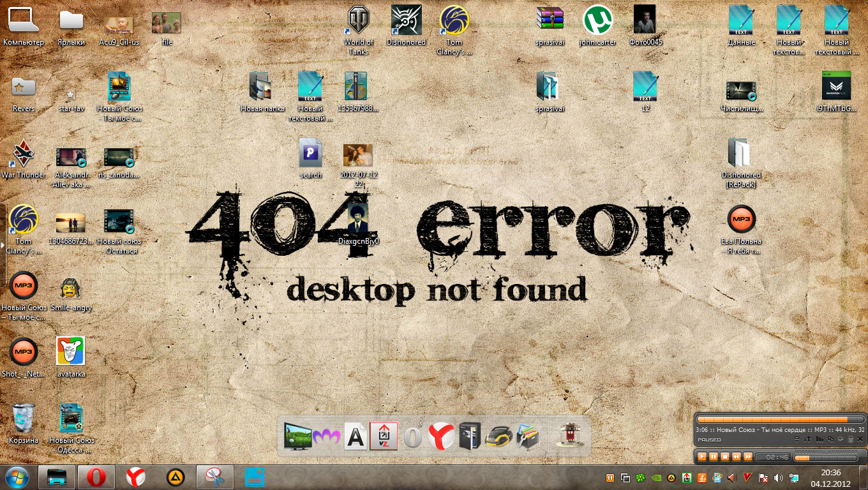Open the Компьютер desktop icon
This screenshot has height=490, width=868.
pos(23,26)
